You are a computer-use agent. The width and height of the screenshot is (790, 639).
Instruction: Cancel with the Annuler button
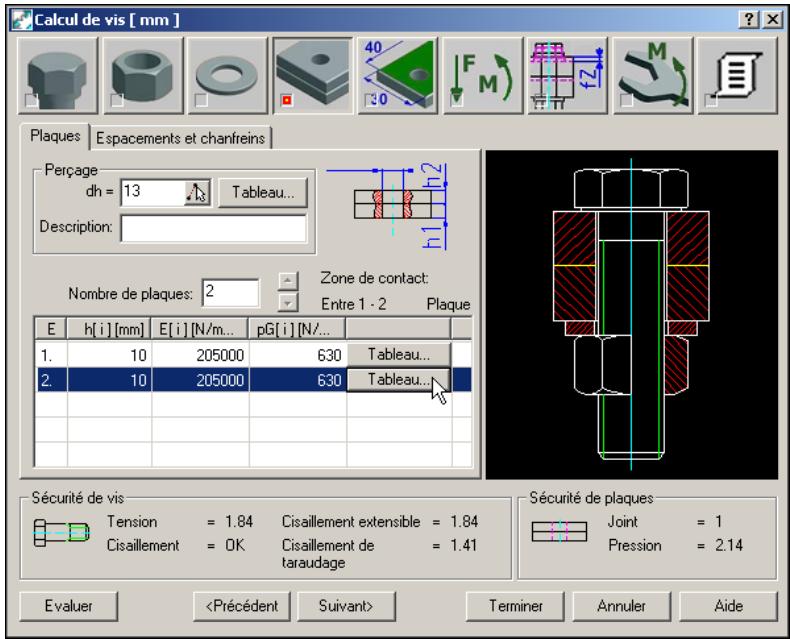coord(621,606)
